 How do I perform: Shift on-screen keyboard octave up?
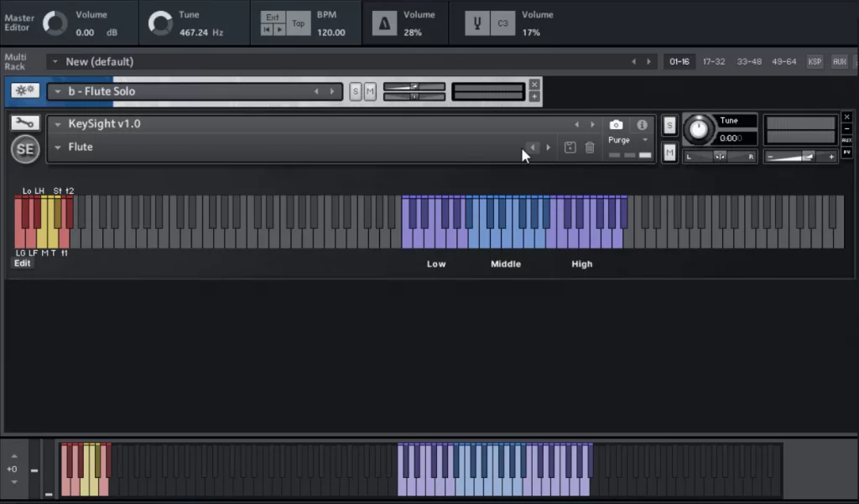click(x=14, y=456)
